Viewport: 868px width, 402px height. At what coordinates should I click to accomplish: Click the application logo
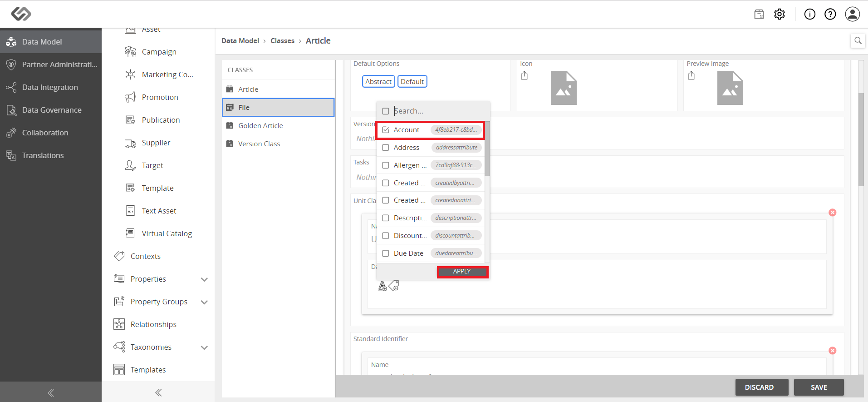click(21, 14)
